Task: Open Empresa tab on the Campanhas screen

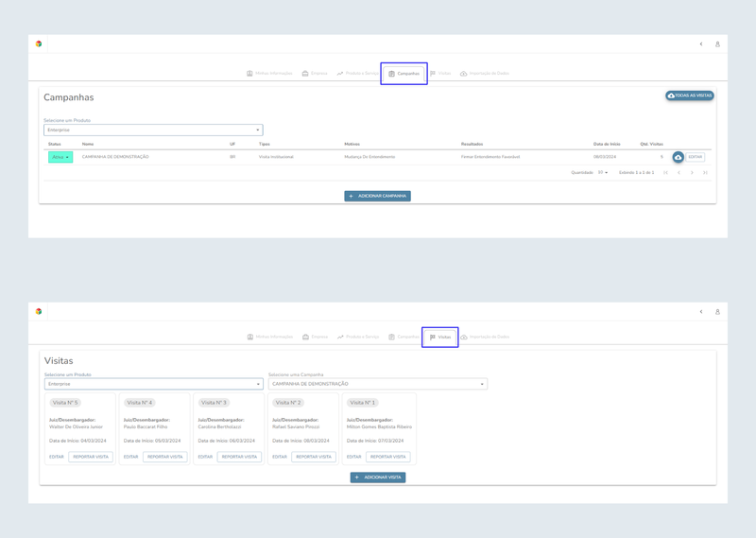Action: [x=315, y=74]
